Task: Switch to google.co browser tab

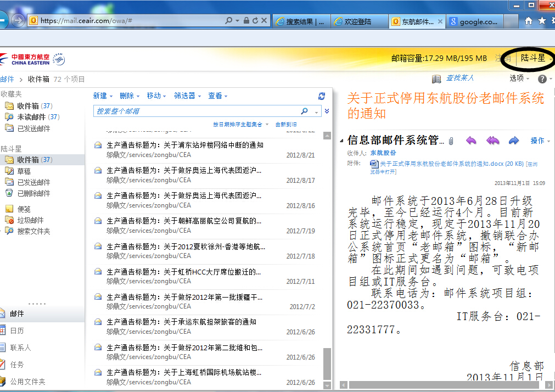Action: click(474, 21)
